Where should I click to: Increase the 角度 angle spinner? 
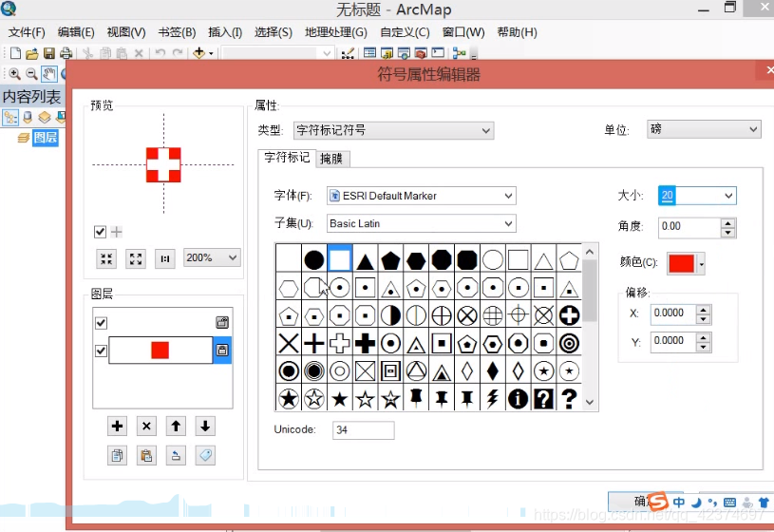(728, 223)
